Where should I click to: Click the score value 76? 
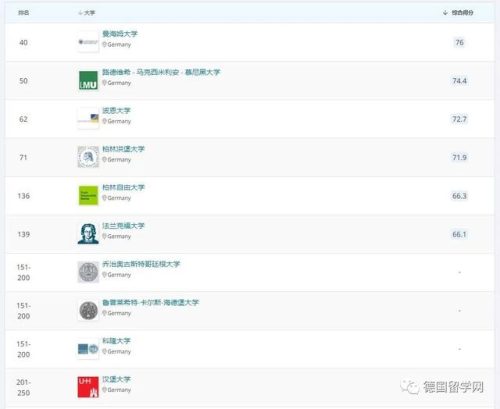(x=459, y=42)
